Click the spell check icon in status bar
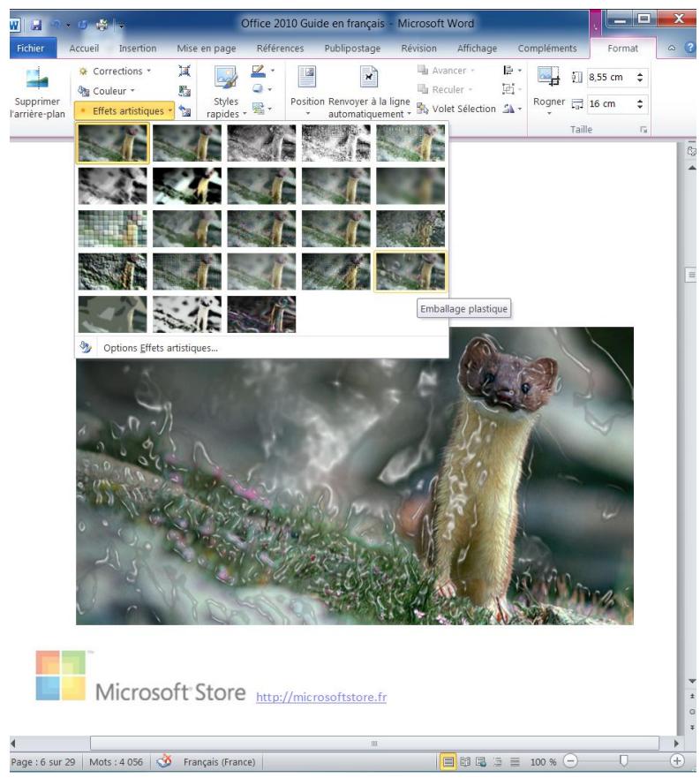 click(164, 761)
